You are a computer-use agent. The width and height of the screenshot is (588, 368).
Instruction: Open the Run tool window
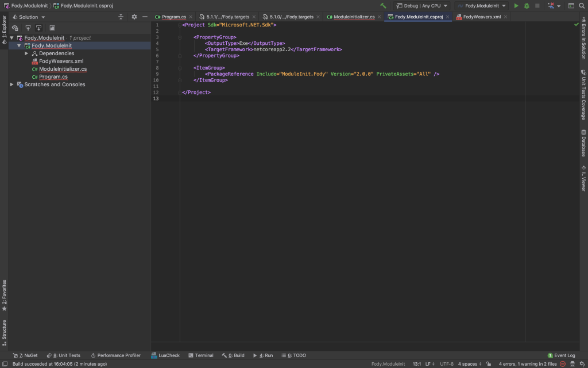(262, 355)
